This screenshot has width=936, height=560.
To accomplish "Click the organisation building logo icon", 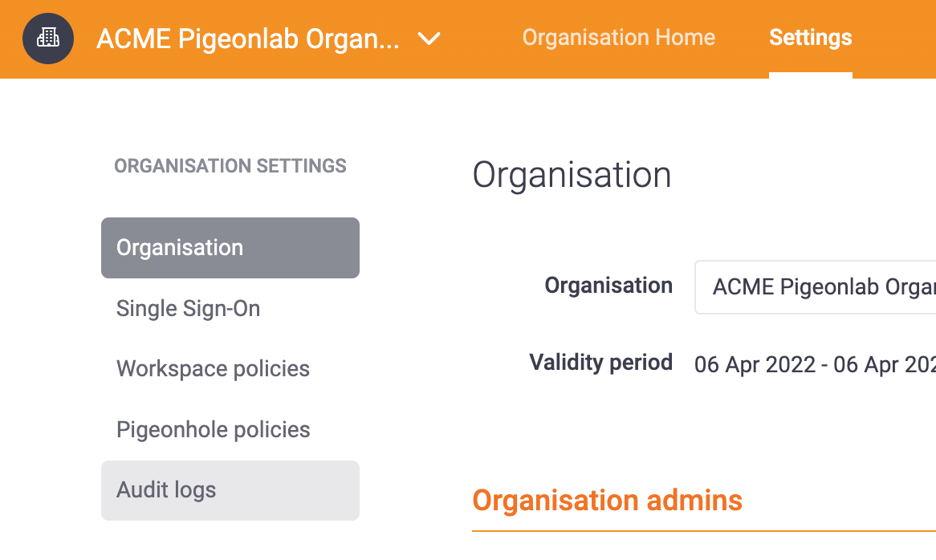I will (47, 39).
